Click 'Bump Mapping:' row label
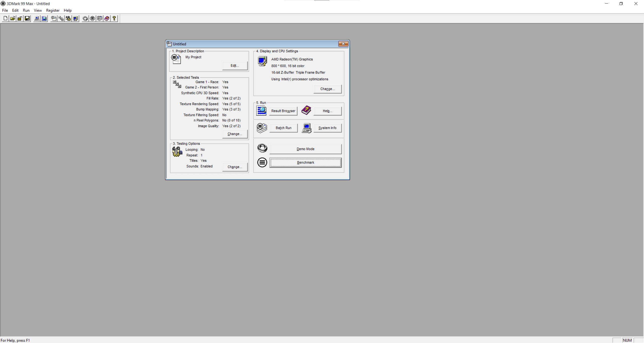The image size is (644, 343). (208, 109)
